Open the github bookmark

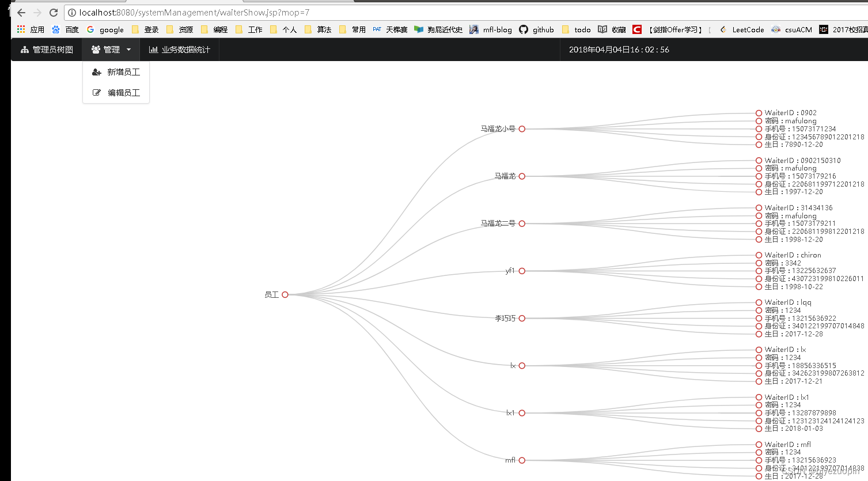(x=536, y=29)
